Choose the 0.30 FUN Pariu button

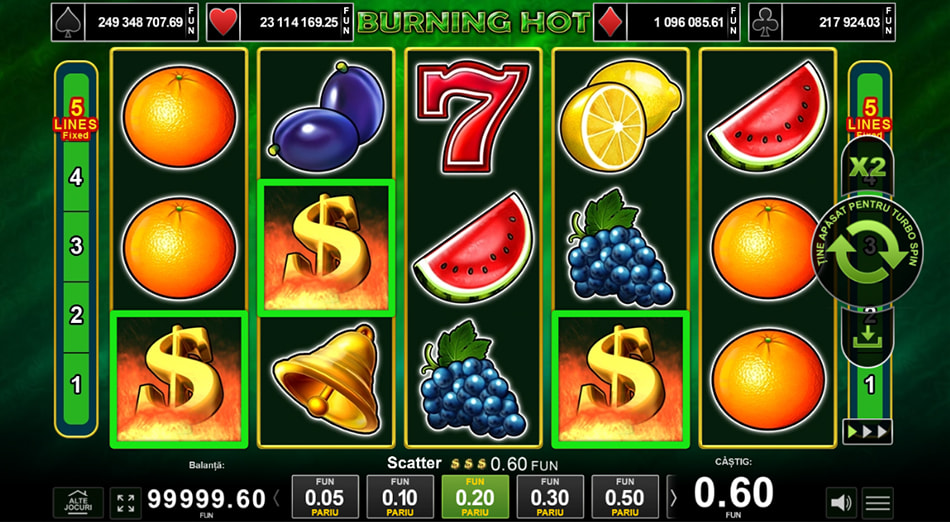point(550,497)
